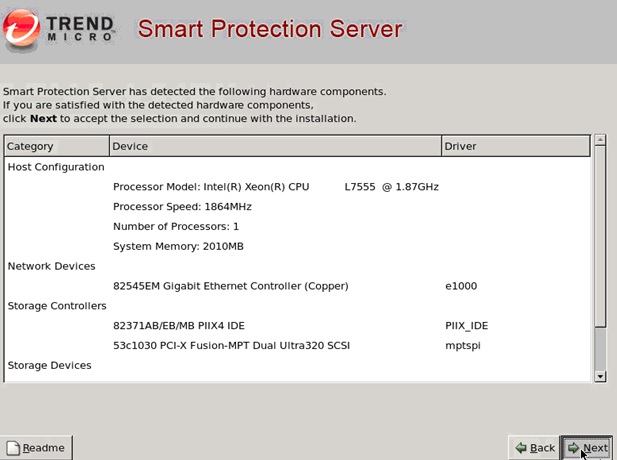617x460 pixels.
Task: Go back to the previous step
Action: pos(533,447)
